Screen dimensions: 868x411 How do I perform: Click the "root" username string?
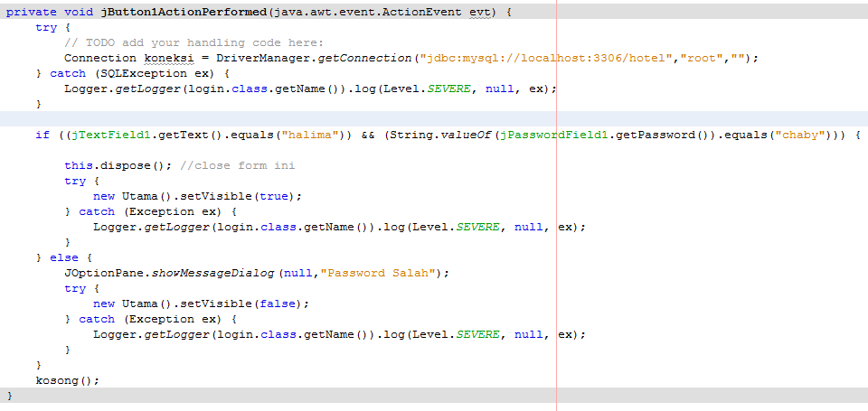click(700, 58)
